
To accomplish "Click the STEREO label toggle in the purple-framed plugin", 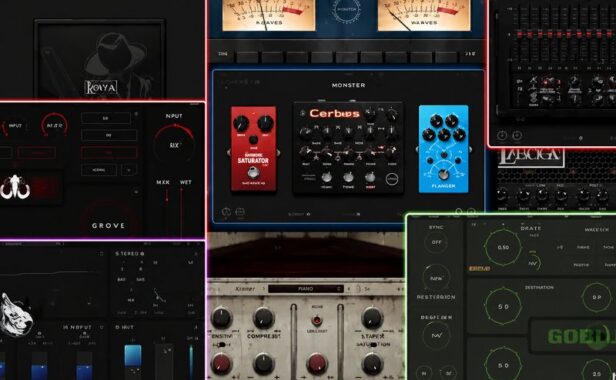I will [130, 254].
